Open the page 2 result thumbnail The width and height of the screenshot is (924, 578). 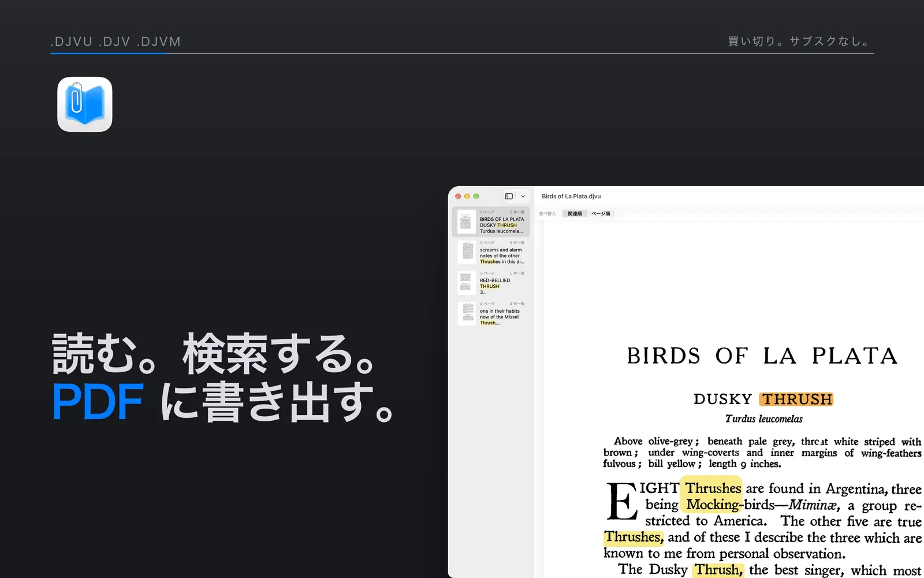coord(467,252)
